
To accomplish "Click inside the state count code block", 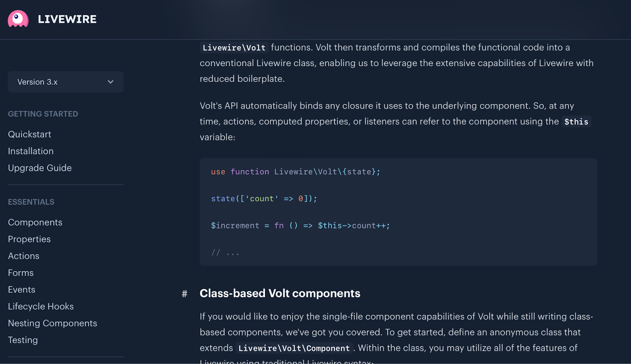I will [398, 212].
